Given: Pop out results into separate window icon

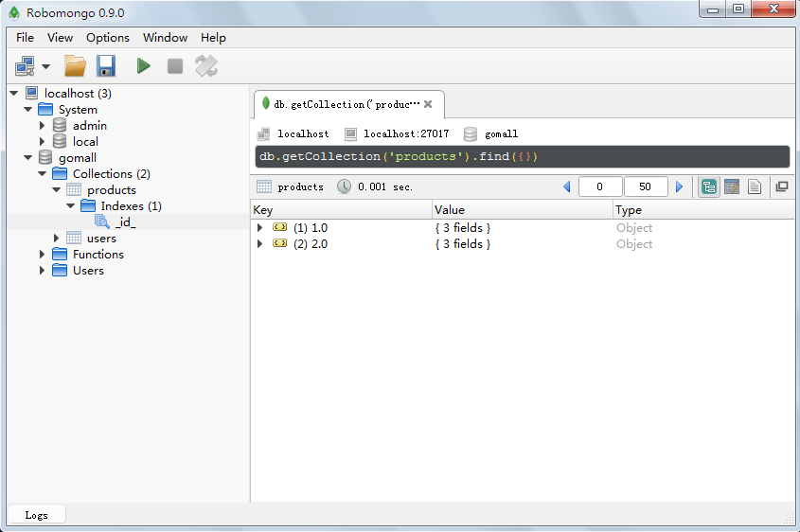Looking at the screenshot, I should pos(782,186).
